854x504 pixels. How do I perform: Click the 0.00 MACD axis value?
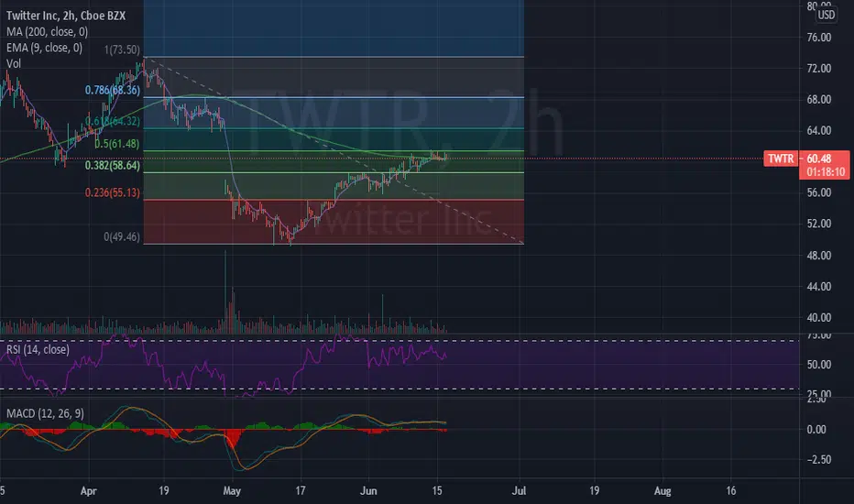pyautogui.click(x=816, y=430)
